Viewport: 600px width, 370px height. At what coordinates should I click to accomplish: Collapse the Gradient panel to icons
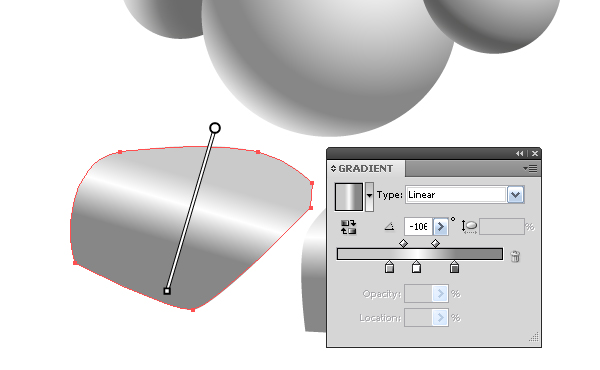519,153
